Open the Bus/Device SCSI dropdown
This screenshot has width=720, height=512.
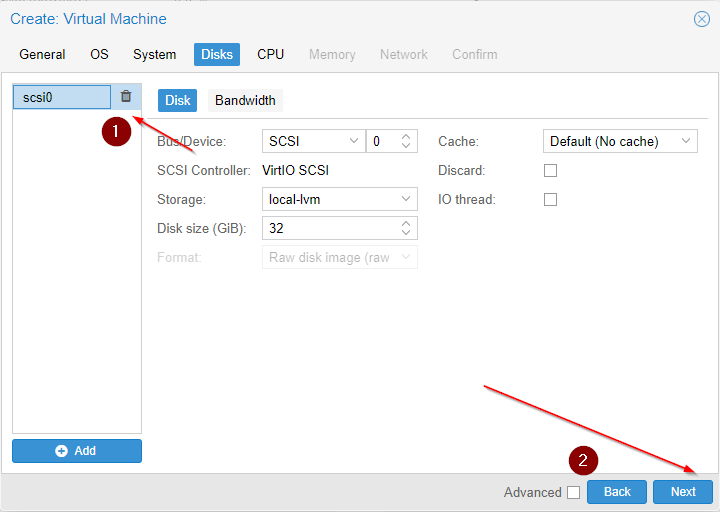point(313,142)
